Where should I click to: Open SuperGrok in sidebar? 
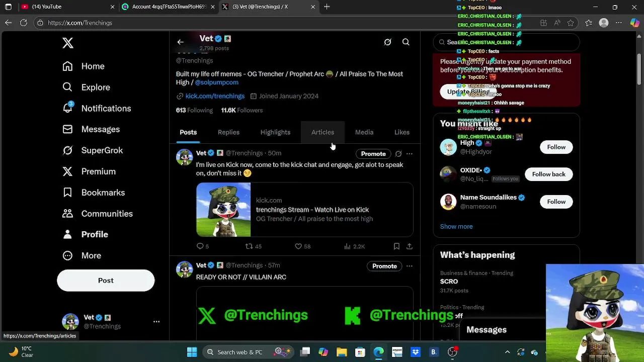pos(93,150)
